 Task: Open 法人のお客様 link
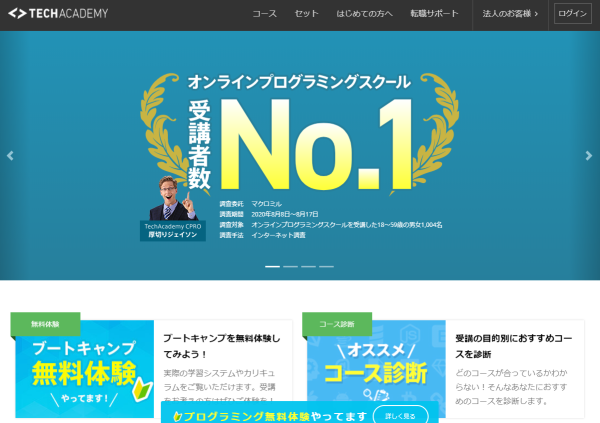point(510,14)
